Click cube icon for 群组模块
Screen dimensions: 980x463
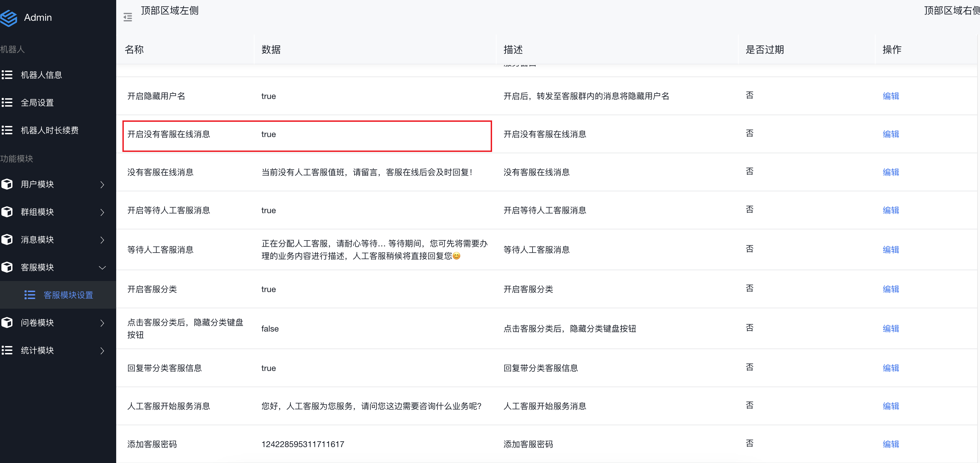7,212
